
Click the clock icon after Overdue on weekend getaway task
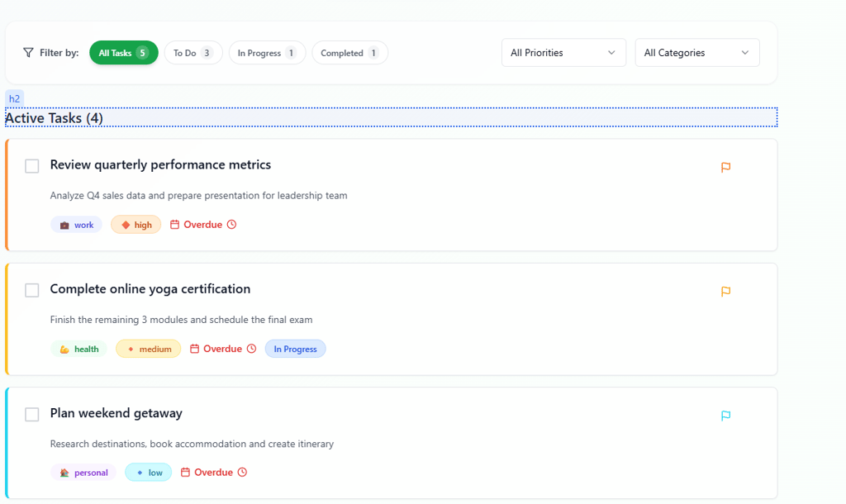click(242, 472)
